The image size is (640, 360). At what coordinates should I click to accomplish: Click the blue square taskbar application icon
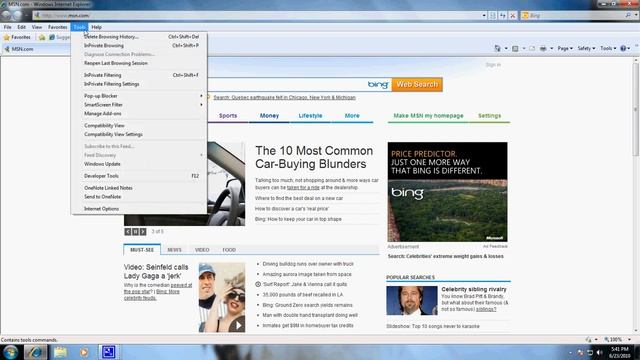point(108,352)
